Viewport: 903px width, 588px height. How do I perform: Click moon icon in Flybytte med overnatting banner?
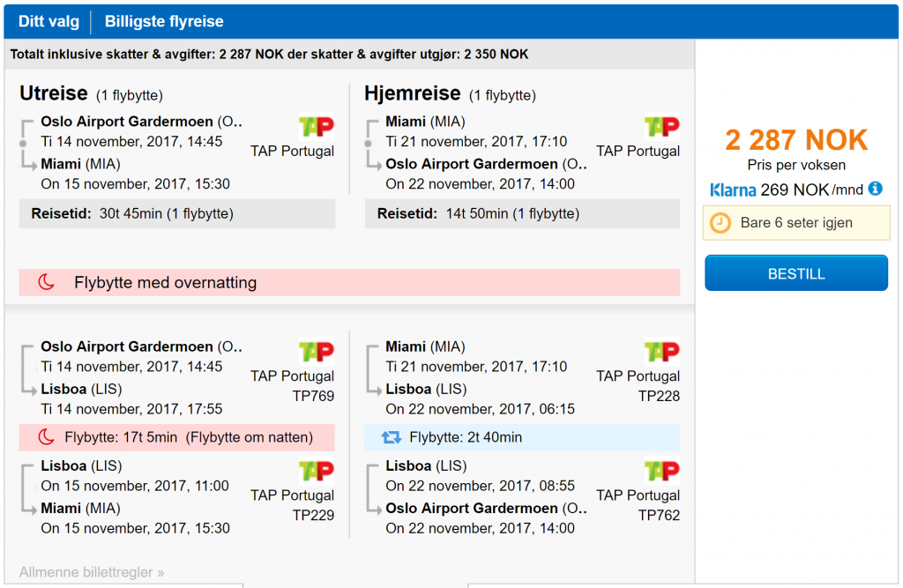click(46, 282)
